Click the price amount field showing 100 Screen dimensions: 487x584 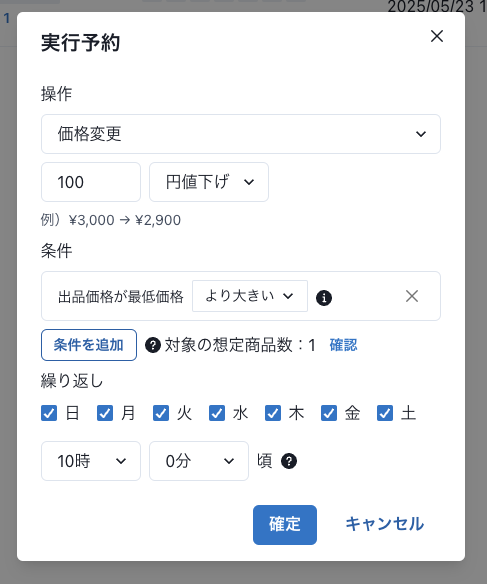(91, 182)
